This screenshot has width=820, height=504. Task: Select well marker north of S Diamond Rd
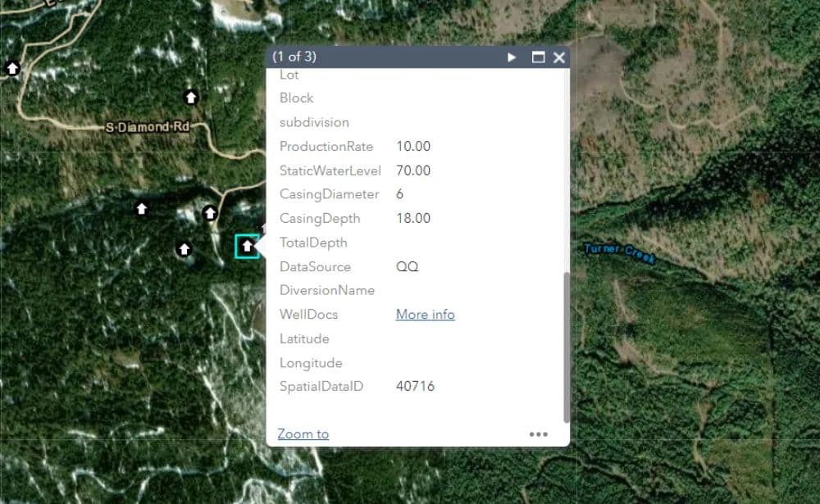pyautogui.click(x=191, y=98)
